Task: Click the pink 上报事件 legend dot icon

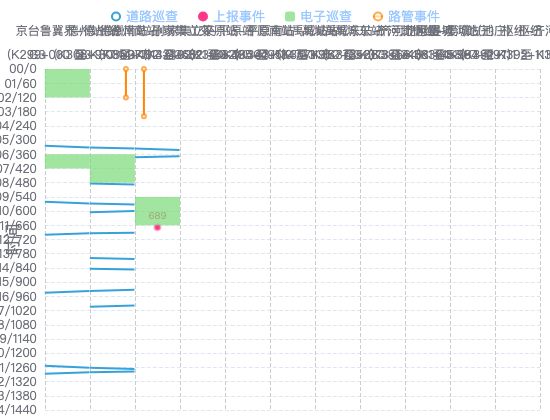Action: click(x=203, y=16)
